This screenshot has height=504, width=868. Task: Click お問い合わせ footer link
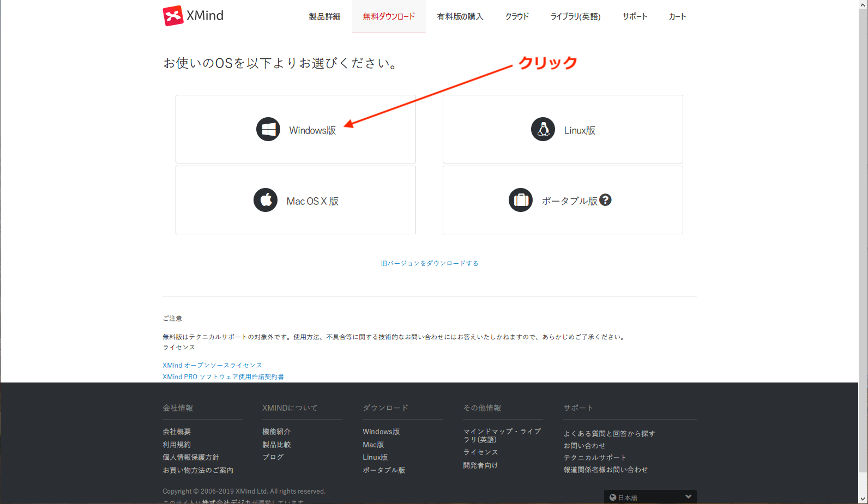pos(584,446)
